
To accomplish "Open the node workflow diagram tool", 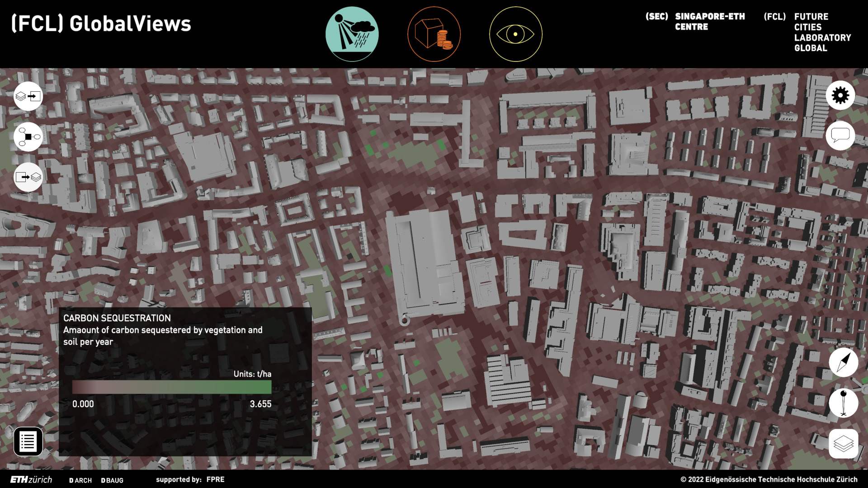I will point(28,136).
